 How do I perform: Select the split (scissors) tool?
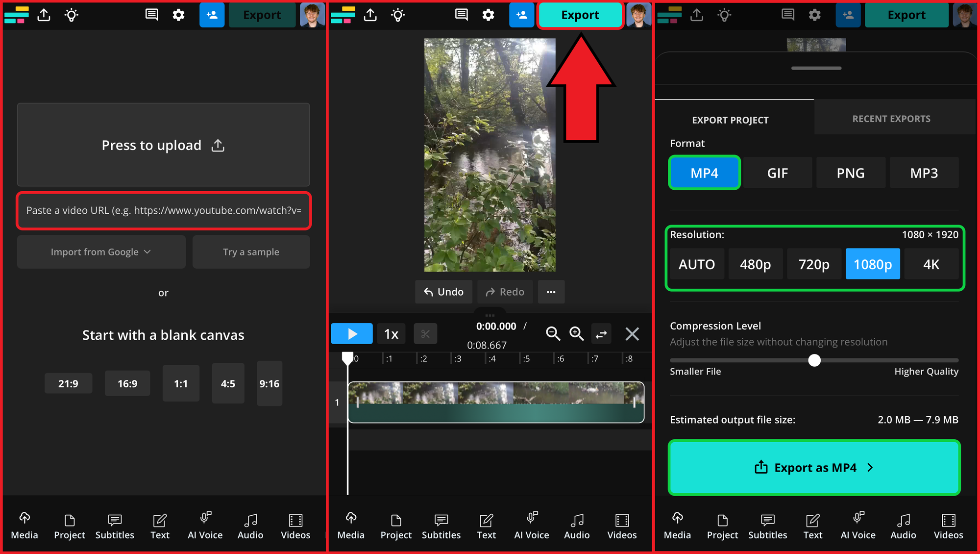[x=425, y=333]
